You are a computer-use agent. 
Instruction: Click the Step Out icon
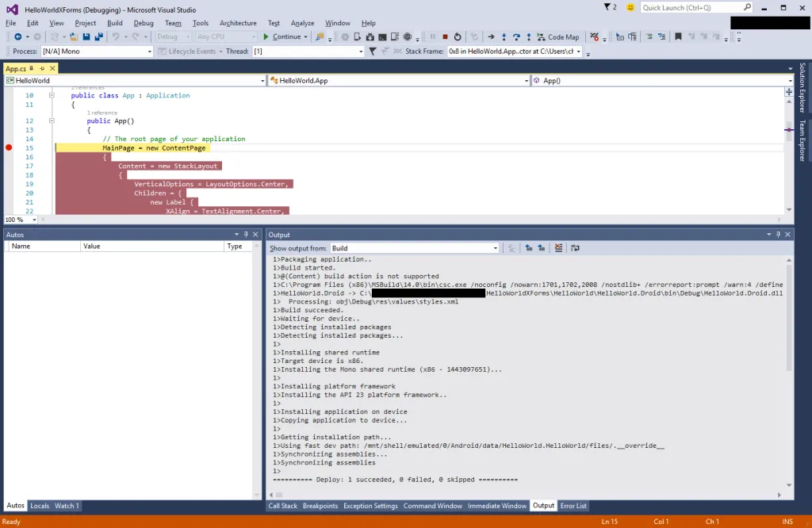(529, 36)
